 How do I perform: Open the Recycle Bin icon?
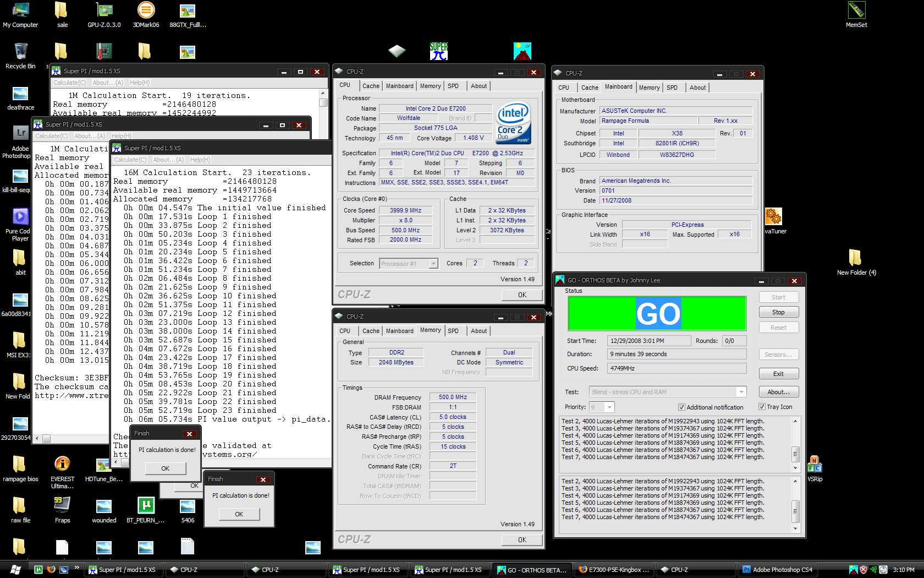click(20, 56)
